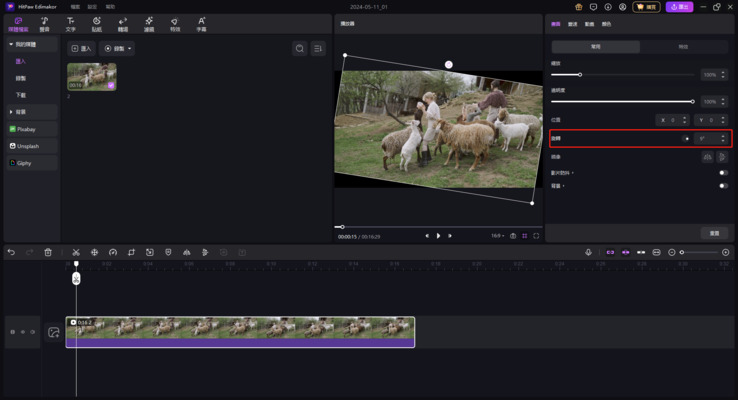Image resolution: width=738 pixels, height=400 pixels.
Task: Click the microphone voiceover icon
Action: tap(588, 252)
